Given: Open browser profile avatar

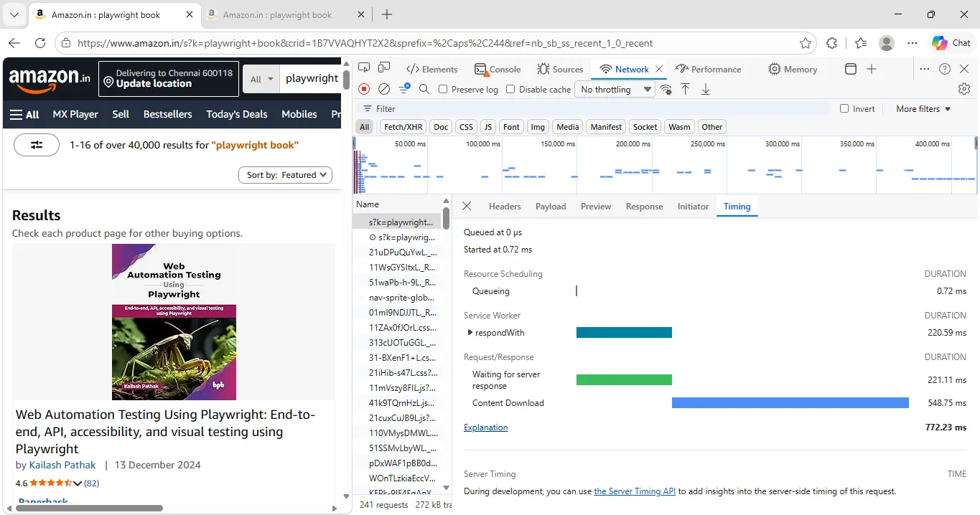Looking at the screenshot, I should [x=887, y=43].
